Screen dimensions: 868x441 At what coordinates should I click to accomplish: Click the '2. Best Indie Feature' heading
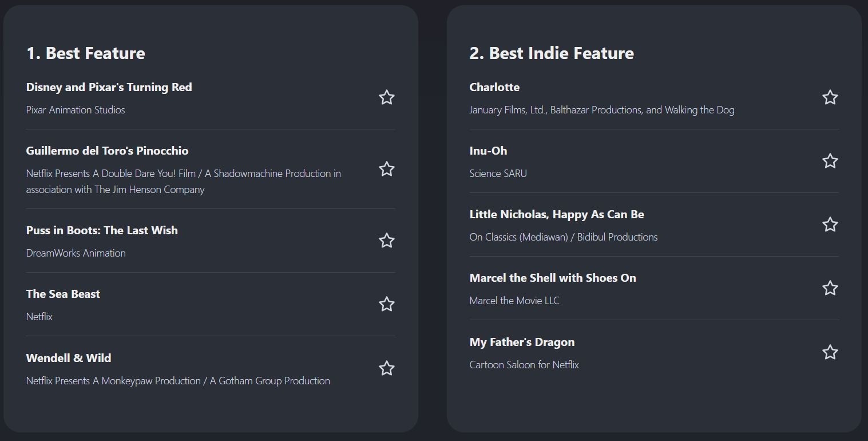click(x=552, y=53)
